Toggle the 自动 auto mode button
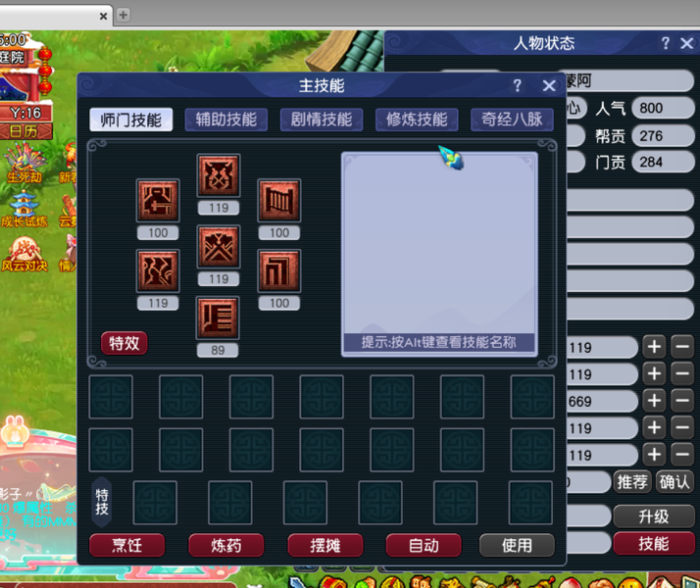The image size is (700, 588). coord(424,545)
